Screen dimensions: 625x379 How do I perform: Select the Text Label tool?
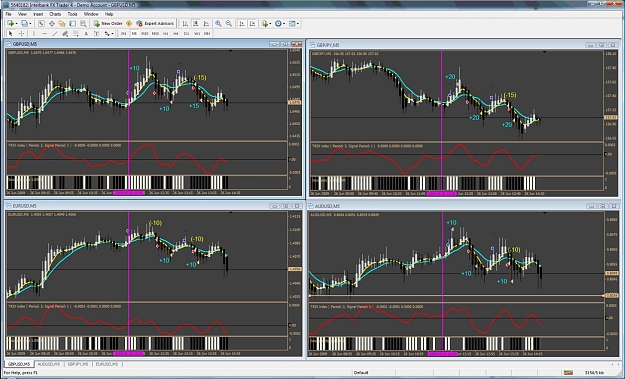[96, 33]
